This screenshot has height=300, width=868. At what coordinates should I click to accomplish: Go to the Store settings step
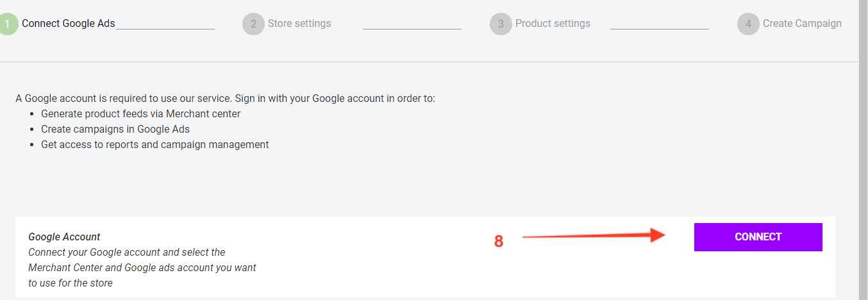299,24
